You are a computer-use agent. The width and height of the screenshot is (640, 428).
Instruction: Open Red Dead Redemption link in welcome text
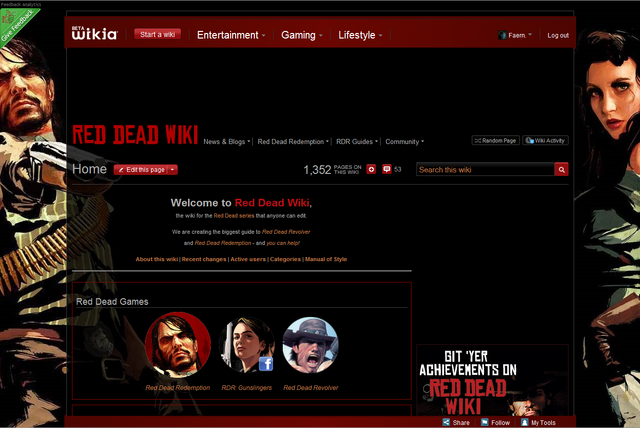223,243
